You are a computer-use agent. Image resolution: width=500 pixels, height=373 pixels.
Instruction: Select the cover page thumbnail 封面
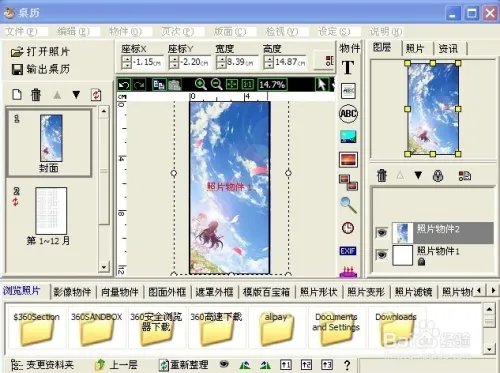[49, 143]
